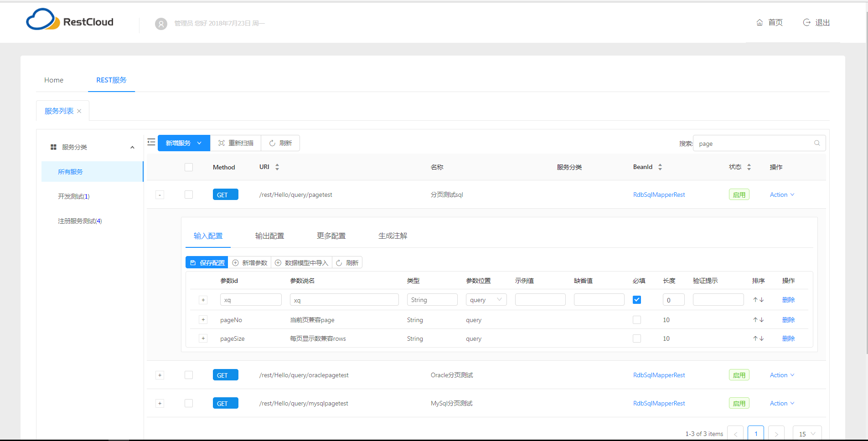Click the list filter icon beside 新增服务

coord(151,142)
